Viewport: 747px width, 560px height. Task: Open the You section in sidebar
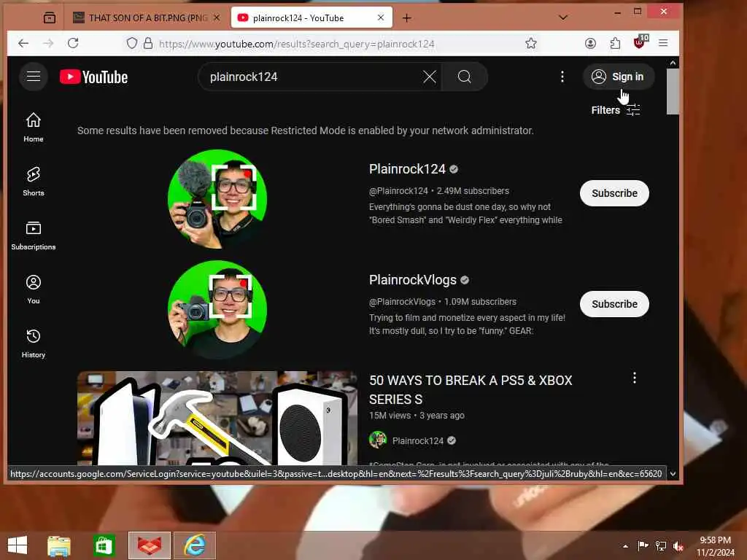pyautogui.click(x=34, y=289)
